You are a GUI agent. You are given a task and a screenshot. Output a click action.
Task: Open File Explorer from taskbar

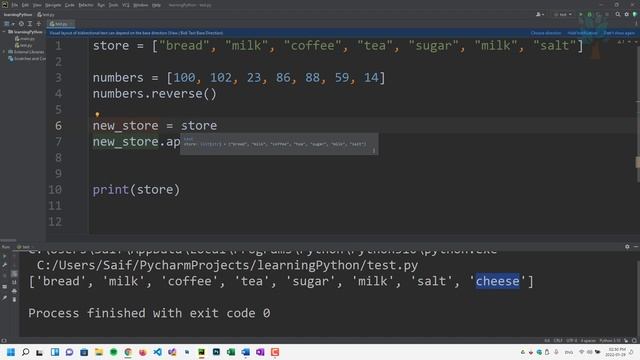tap(99, 352)
